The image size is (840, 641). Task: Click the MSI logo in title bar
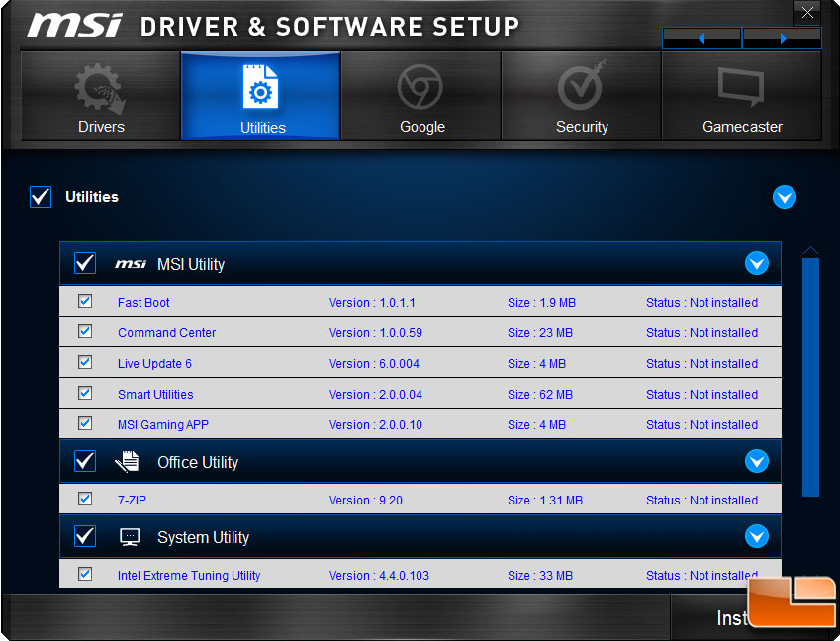tap(75, 25)
